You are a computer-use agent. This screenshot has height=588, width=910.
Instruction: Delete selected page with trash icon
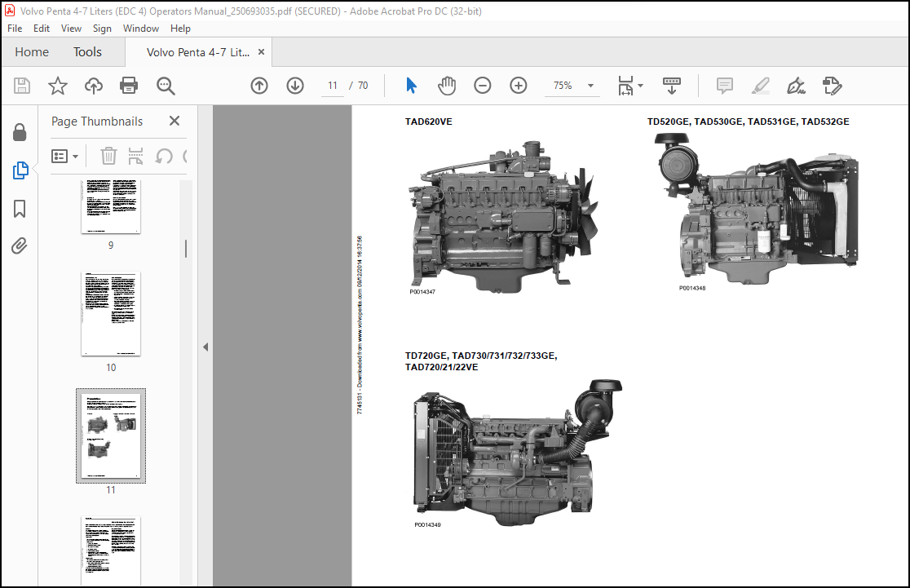pyautogui.click(x=108, y=156)
